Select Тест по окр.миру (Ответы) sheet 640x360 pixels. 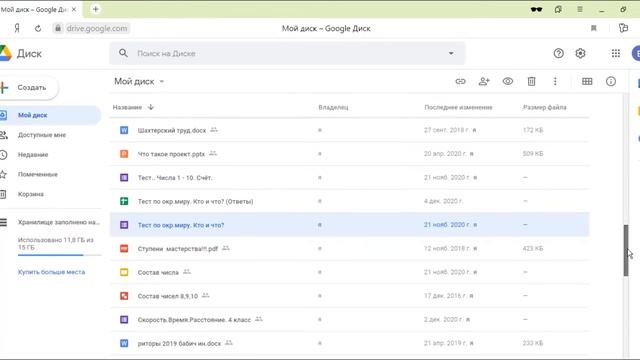tap(349, 201)
